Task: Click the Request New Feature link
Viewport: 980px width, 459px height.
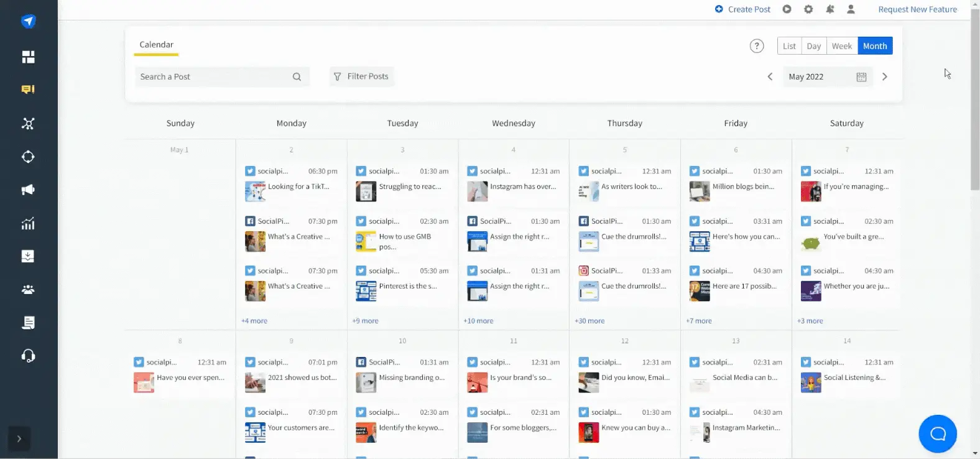Action: click(x=917, y=9)
